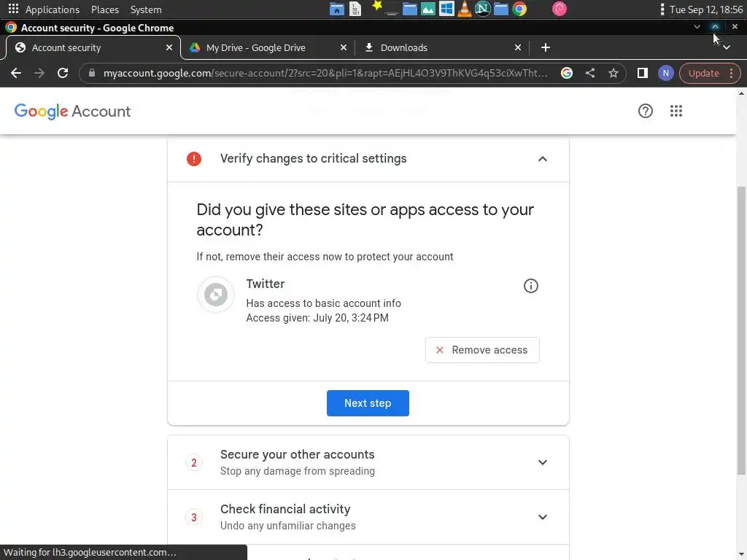Go back to the previous page

(16, 73)
